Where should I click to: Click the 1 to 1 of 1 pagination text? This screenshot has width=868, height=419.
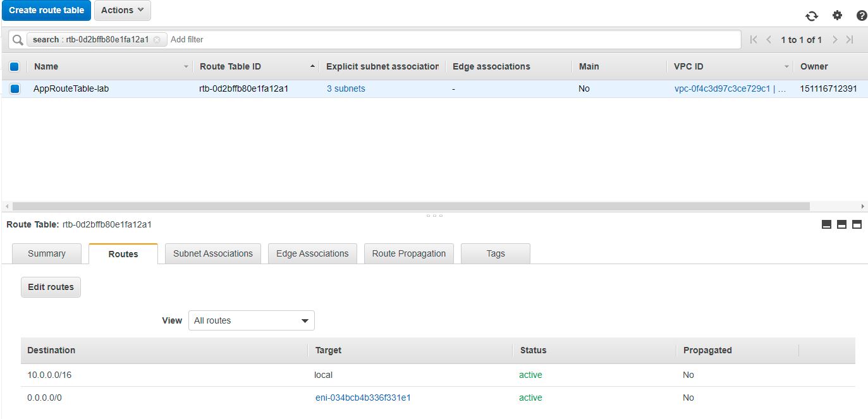pyautogui.click(x=801, y=40)
